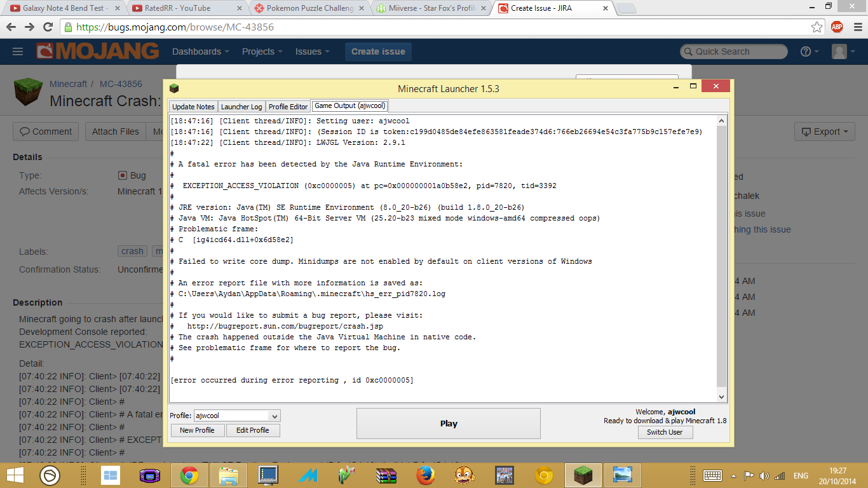
Task: Reload the bugs.mojang.com page
Action: pos(48,27)
